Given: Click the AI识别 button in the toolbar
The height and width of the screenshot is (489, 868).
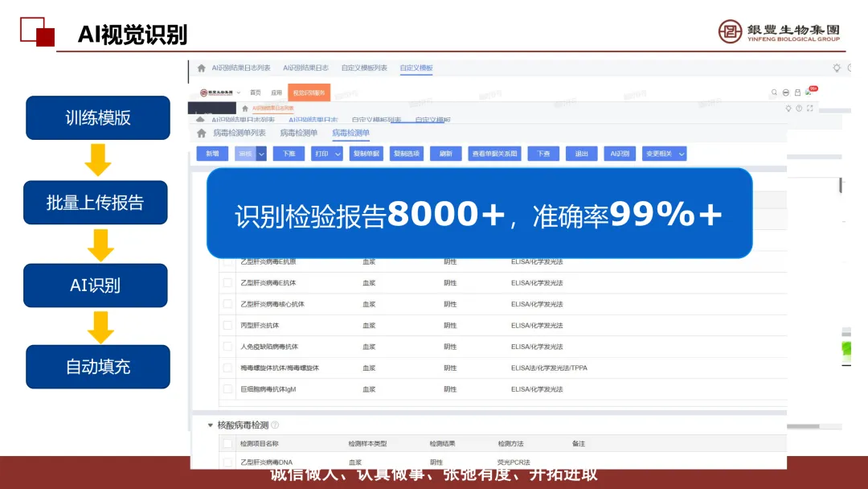Looking at the screenshot, I should [x=620, y=154].
